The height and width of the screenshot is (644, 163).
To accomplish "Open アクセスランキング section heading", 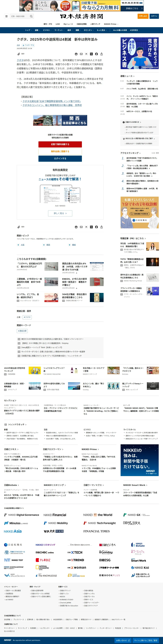I will coord(130,153).
